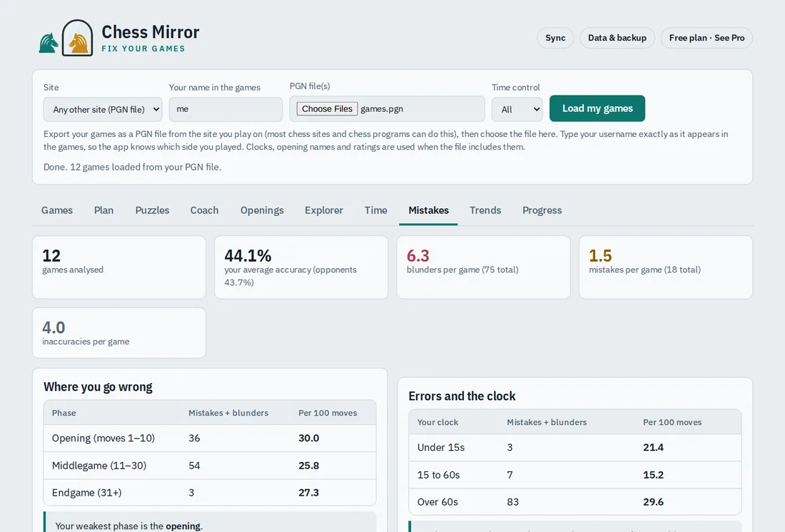The image size is (785, 532).
Task: Open the Progress tab
Action: [x=542, y=210]
